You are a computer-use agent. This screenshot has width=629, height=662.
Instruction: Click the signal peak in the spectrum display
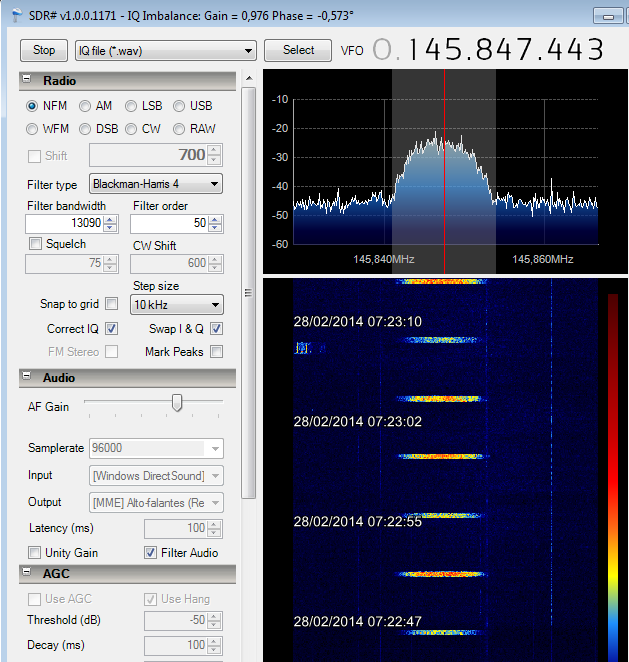(436, 134)
